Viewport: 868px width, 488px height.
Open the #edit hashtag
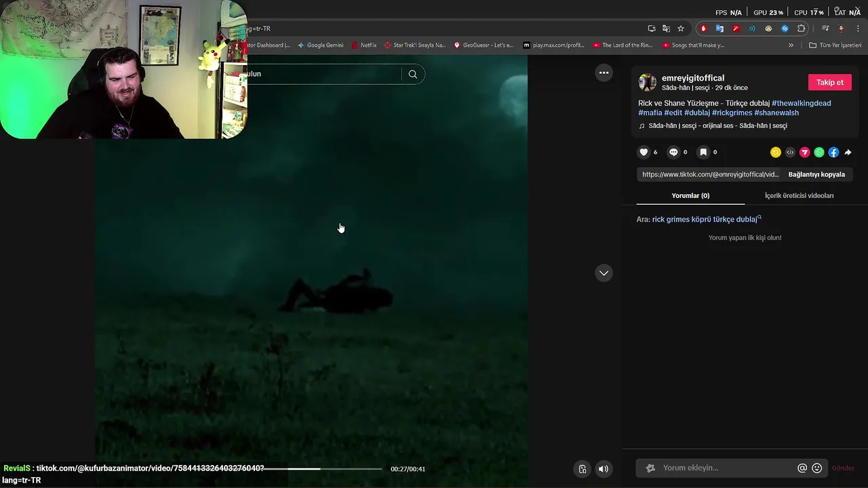(x=673, y=113)
